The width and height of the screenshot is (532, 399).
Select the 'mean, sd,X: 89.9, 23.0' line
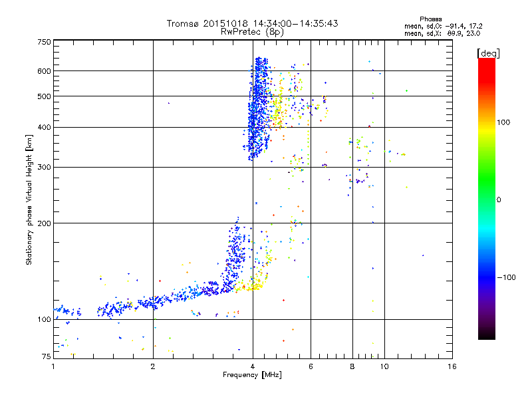click(442, 33)
